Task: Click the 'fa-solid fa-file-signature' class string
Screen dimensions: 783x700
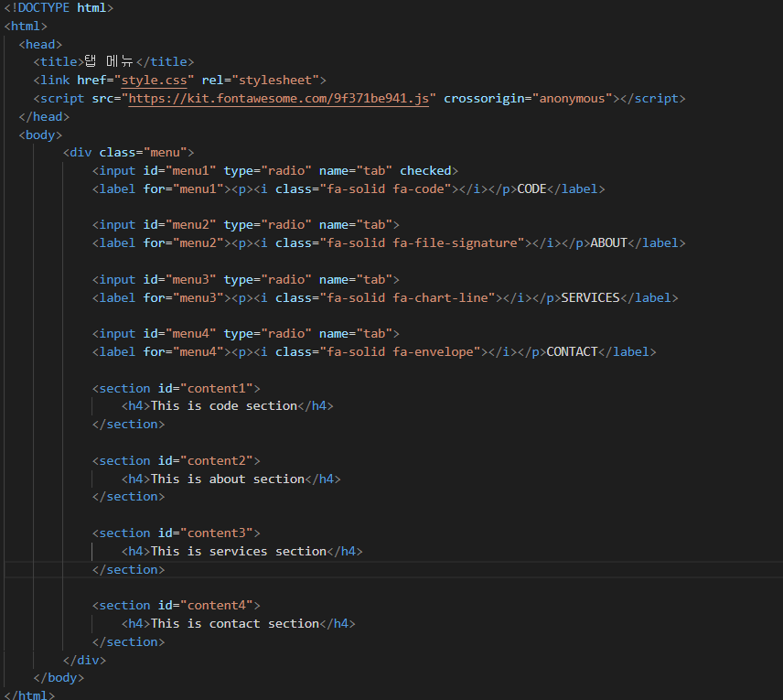Action: [422, 242]
